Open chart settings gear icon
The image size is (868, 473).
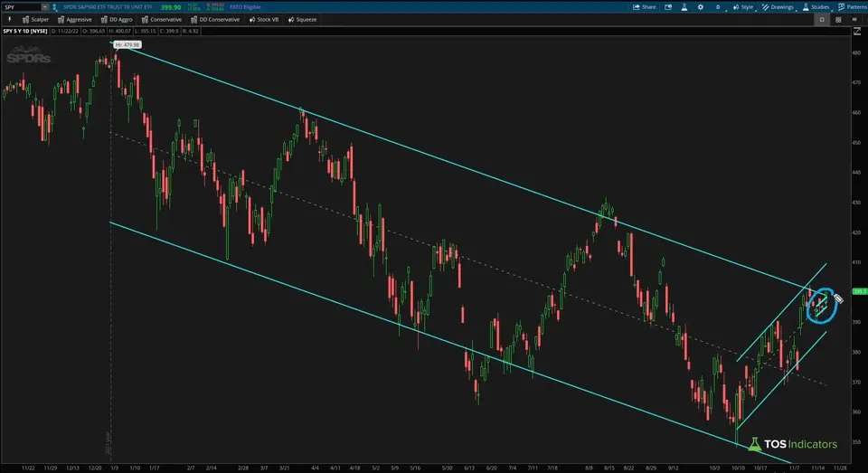700,7
